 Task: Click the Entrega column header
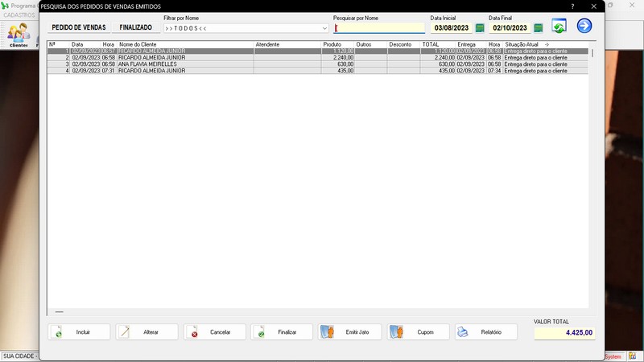pyautogui.click(x=471, y=44)
